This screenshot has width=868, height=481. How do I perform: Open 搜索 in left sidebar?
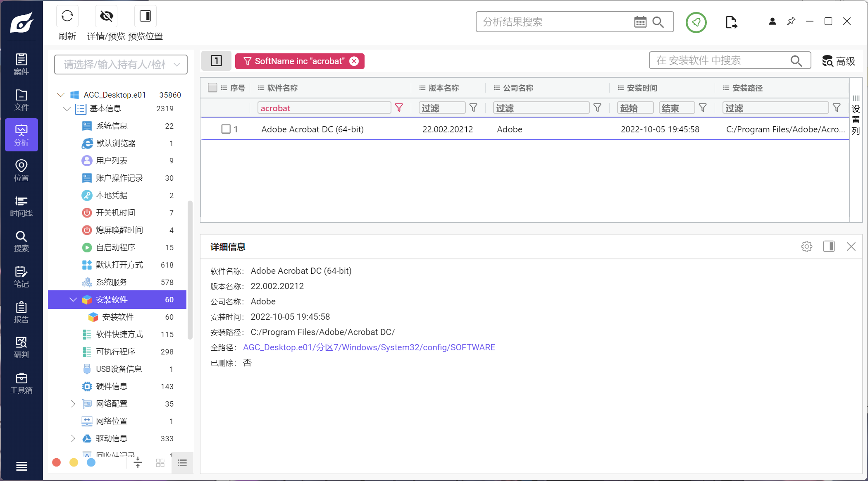tap(21, 241)
